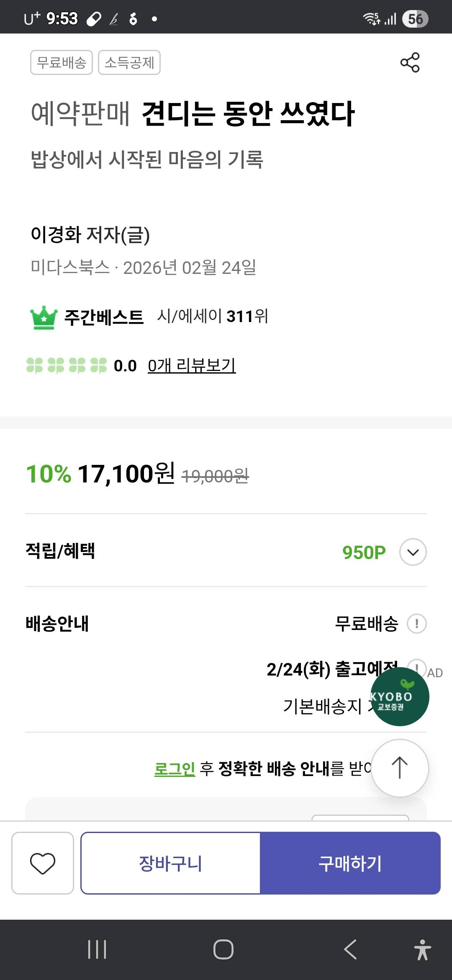Tap the green 로그인 link
Viewport: 452px width, 980px height.
point(175,769)
